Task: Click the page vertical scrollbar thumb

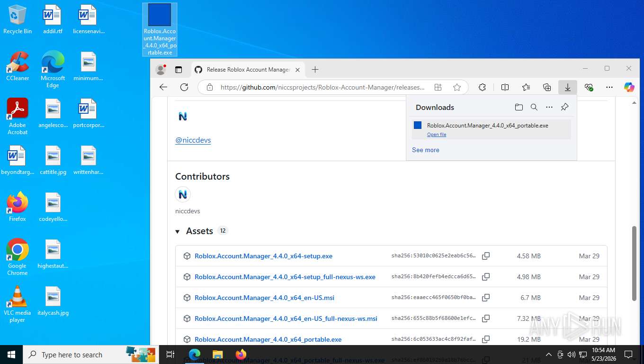Action: (x=634, y=264)
